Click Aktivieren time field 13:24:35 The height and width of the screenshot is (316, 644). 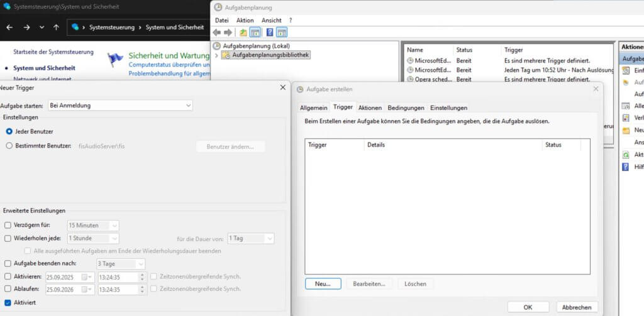118,277
